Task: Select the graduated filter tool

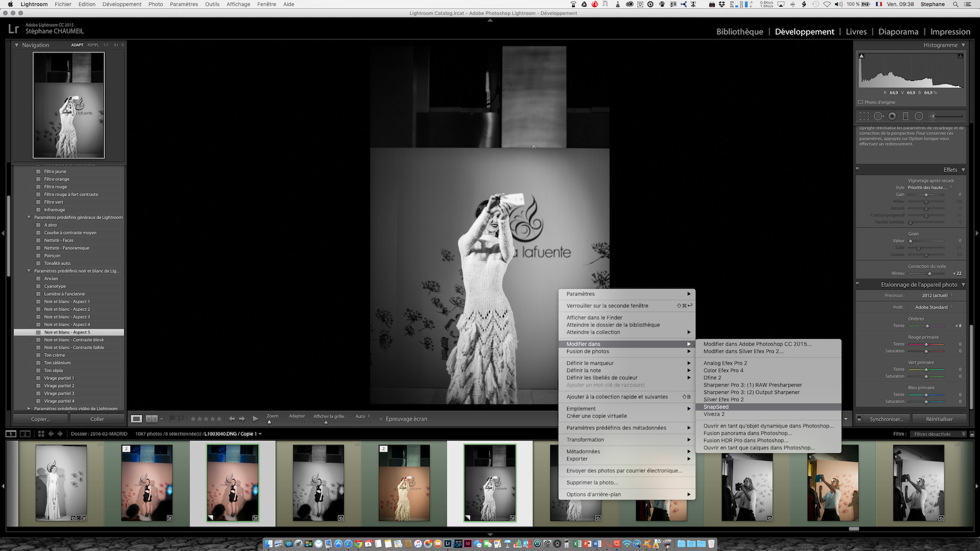Action: (906, 116)
